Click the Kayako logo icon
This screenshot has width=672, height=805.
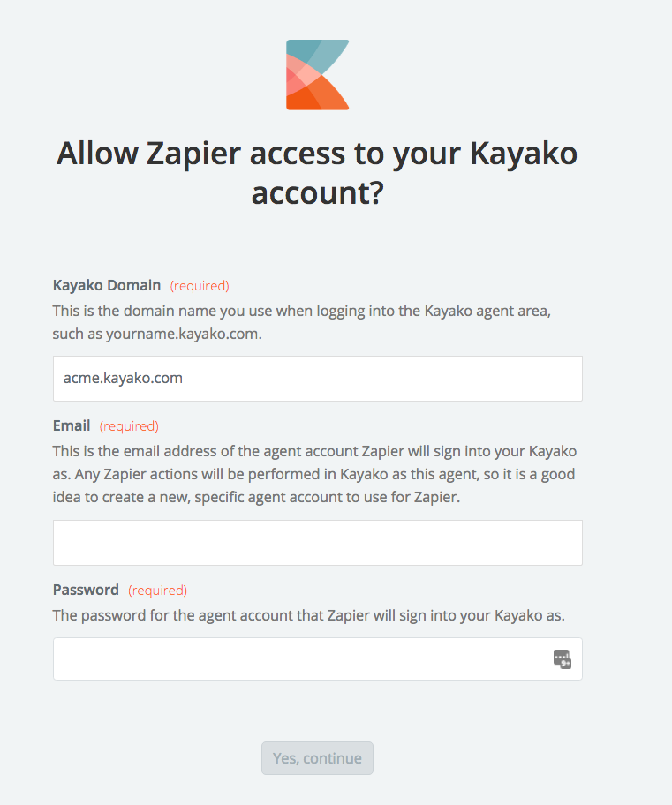(318, 75)
